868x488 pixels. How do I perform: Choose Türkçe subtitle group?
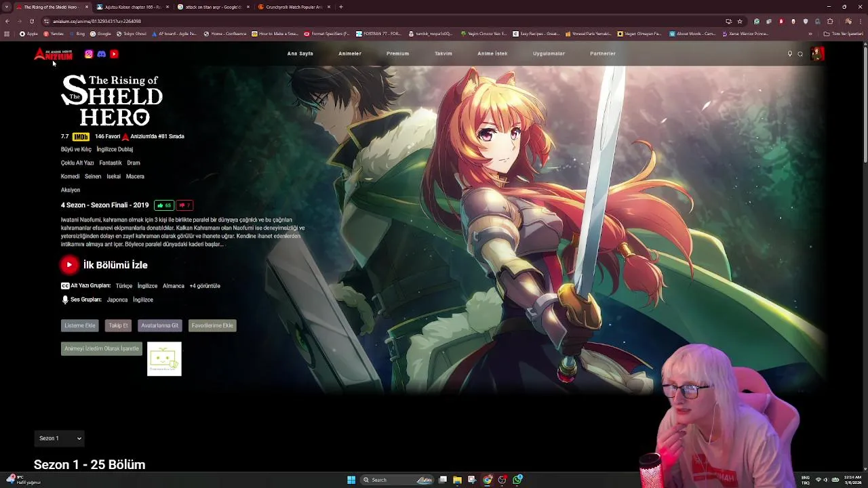pos(123,286)
